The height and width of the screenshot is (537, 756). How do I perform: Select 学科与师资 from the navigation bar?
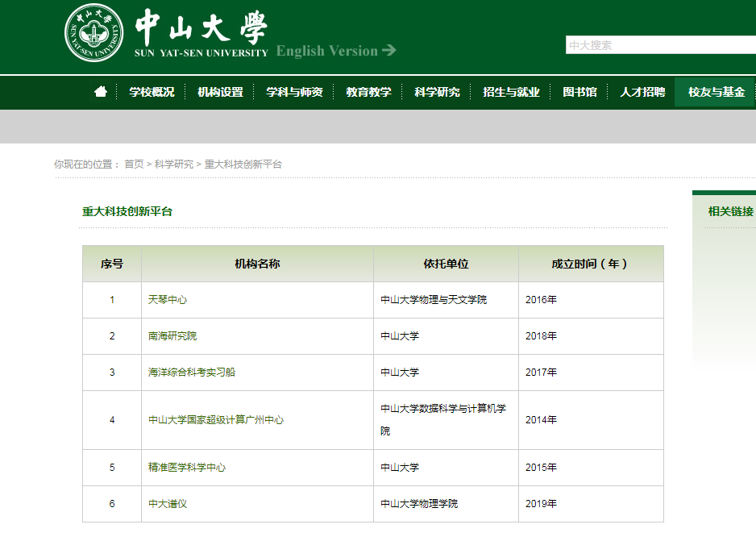(293, 92)
